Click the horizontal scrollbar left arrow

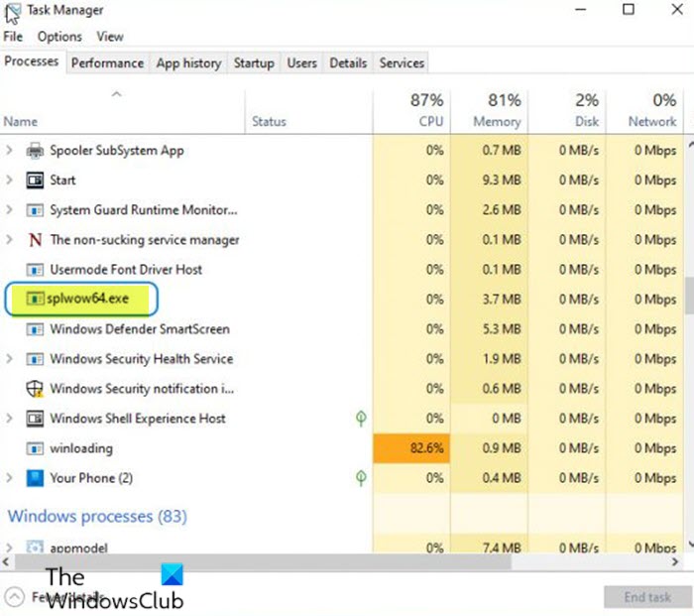point(6,562)
